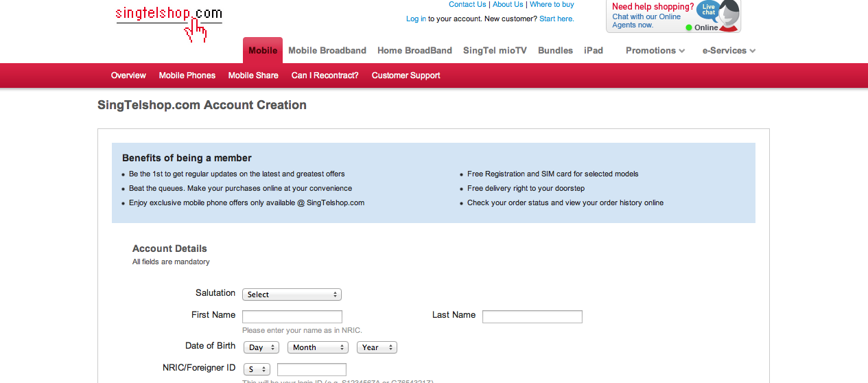Open Customer Support submenu item
The height and width of the screenshot is (383, 868).
tap(406, 76)
